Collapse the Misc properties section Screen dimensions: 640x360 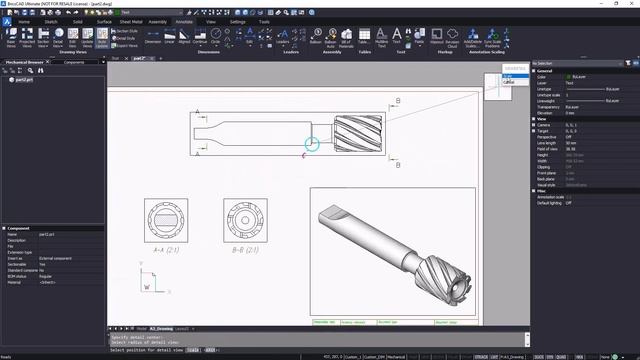(x=533, y=191)
